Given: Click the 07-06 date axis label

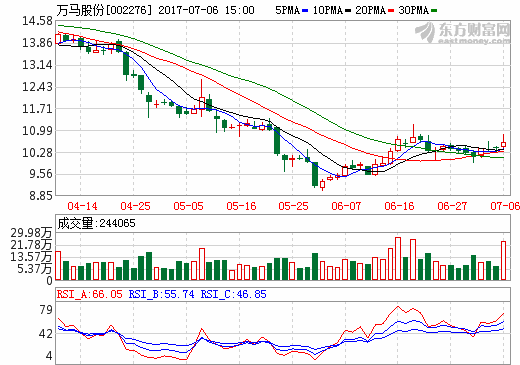Looking at the screenshot, I should pos(505,206).
